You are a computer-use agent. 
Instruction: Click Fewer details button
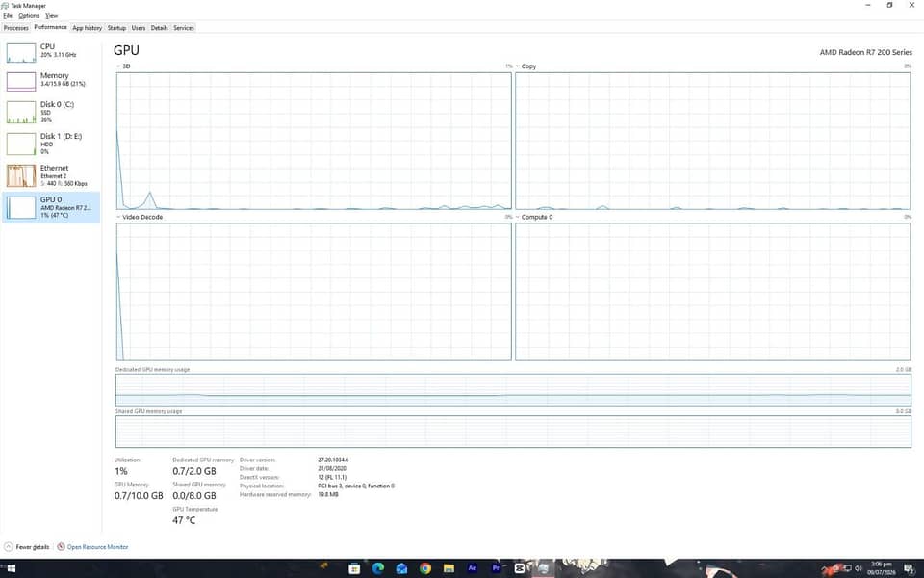point(27,547)
